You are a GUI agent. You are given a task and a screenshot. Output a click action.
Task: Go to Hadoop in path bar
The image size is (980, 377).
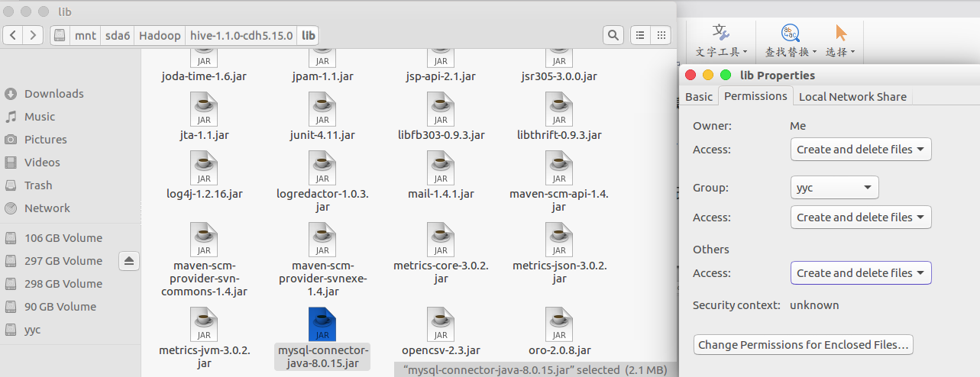tap(160, 35)
